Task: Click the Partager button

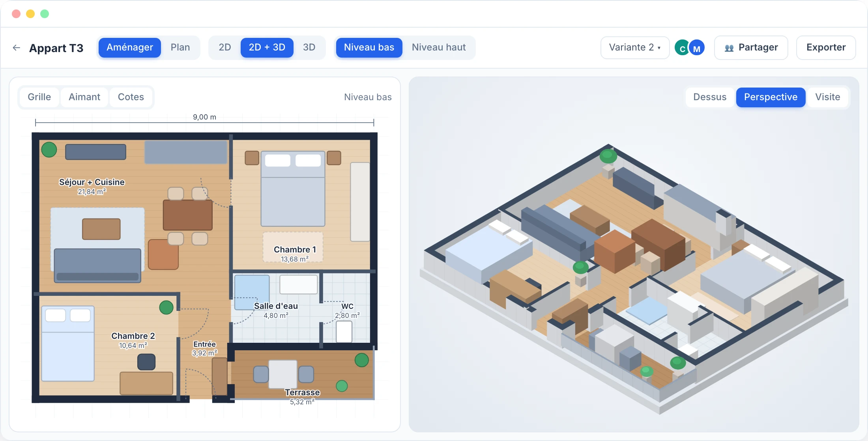Action: pos(751,48)
